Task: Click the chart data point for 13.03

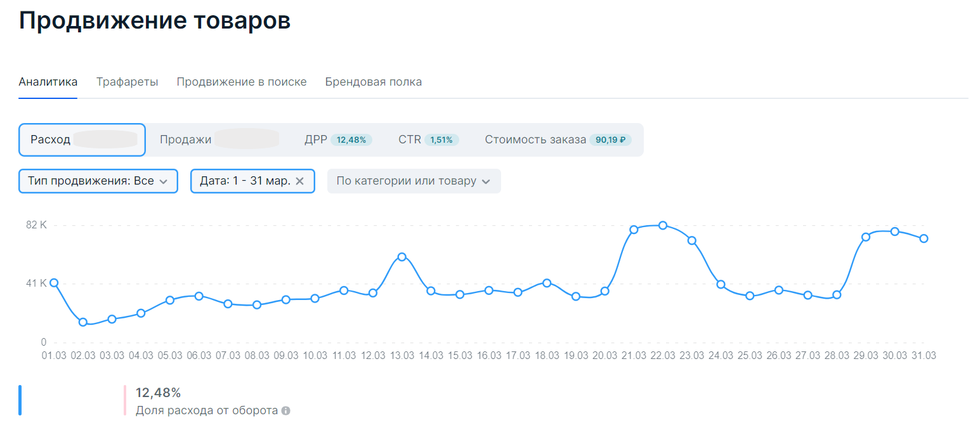Action: coord(402,257)
